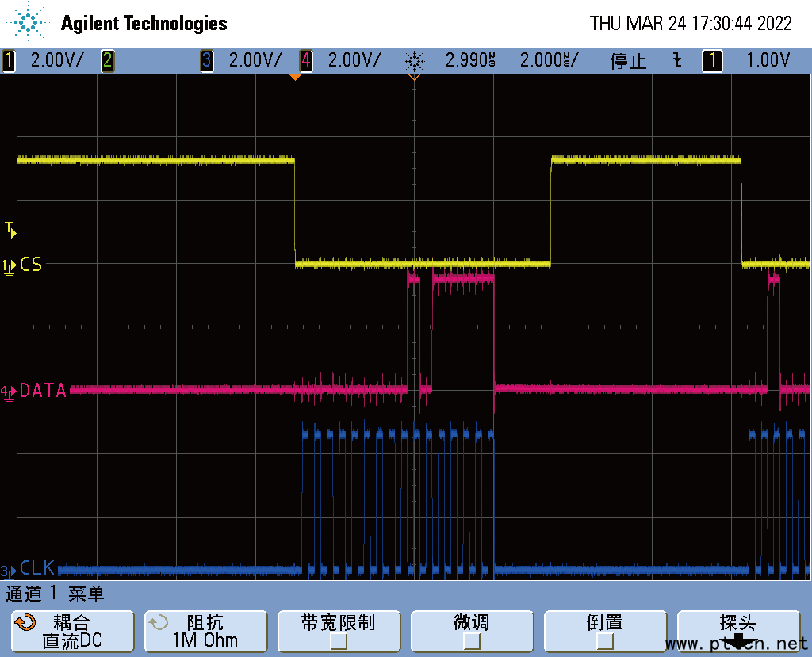
Task: Click the yellow trigger level T marker
Action: 10,230
